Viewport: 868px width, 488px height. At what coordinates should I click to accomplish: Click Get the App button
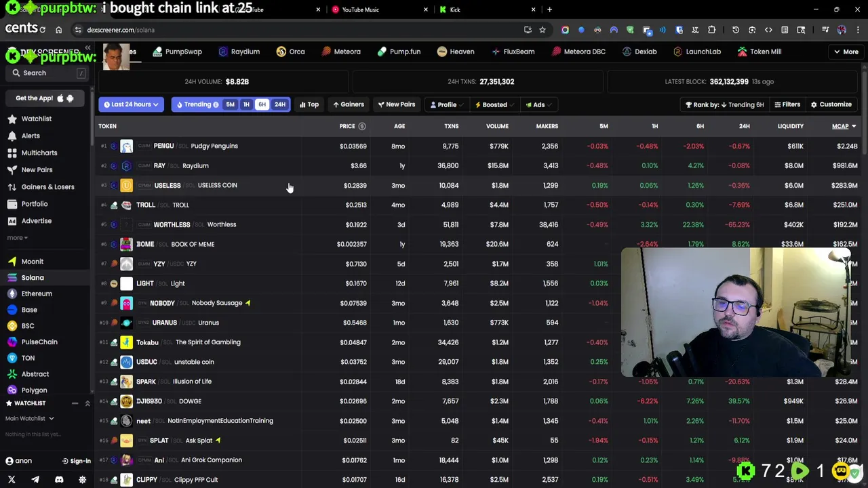pos(45,98)
